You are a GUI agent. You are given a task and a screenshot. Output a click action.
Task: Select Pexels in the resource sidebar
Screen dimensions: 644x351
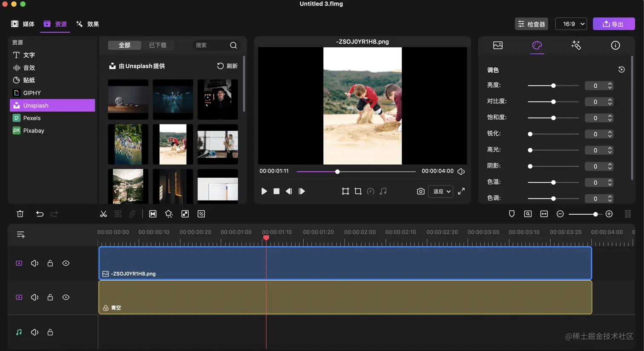point(52,118)
